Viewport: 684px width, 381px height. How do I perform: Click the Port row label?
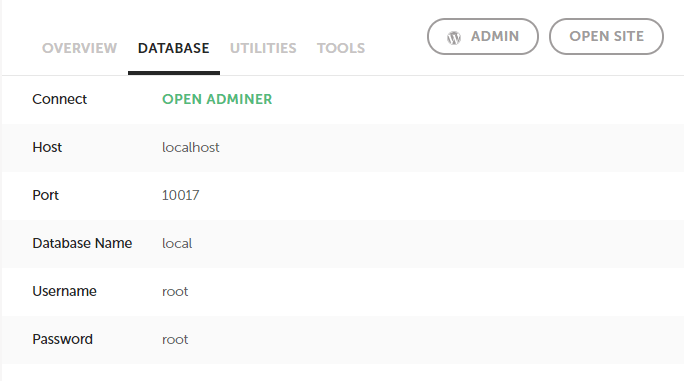click(45, 195)
